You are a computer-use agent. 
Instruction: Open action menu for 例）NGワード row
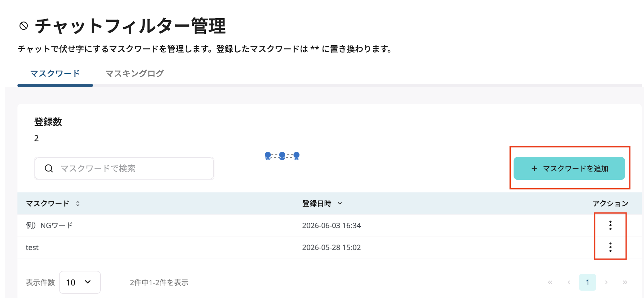tap(610, 225)
